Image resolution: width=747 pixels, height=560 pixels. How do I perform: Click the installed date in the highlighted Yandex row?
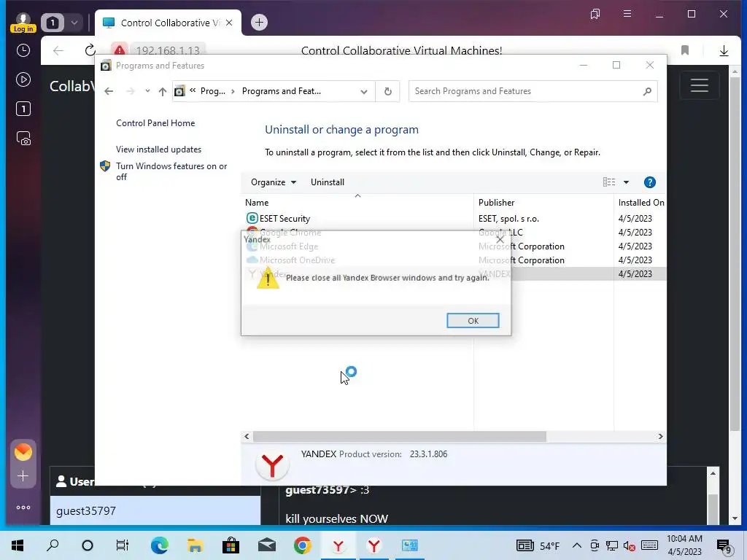coord(635,274)
